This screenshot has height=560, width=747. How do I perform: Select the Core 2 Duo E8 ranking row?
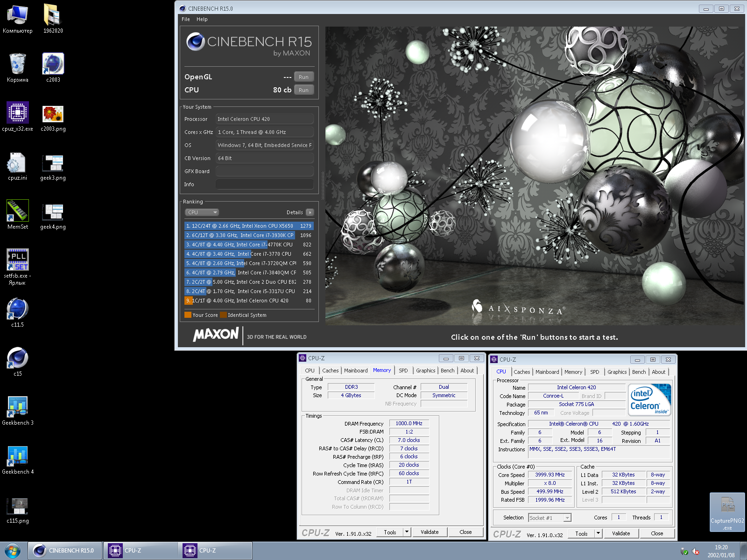click(x=249, y=282)
